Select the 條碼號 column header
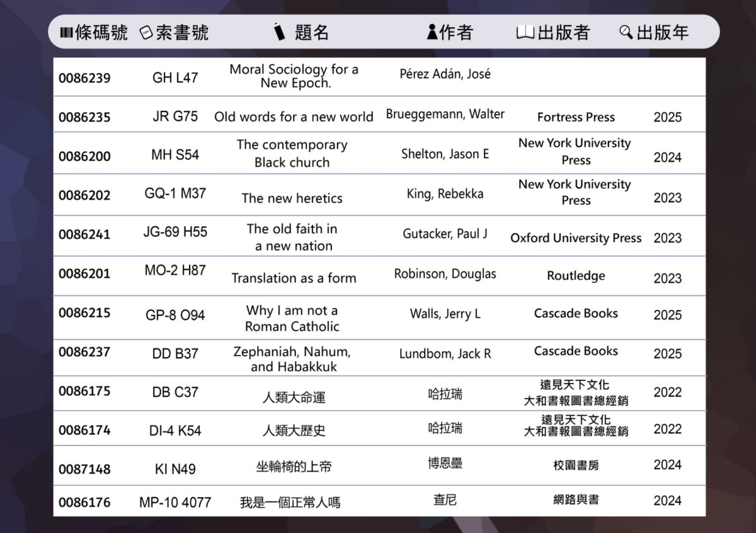 pos(101,33)
